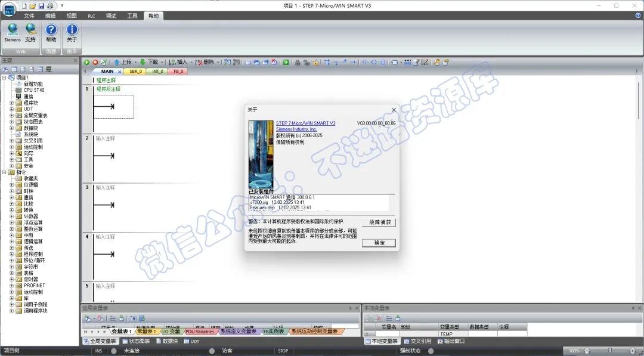Collapse the 指令 root node
The height and width of the screenshot is (356, 644).
tap(4, 172)
